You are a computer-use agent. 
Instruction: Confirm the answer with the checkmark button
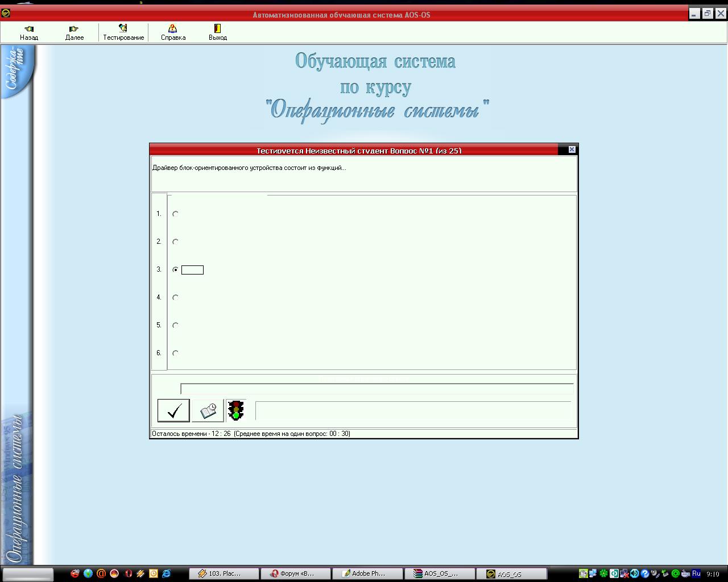click(x=173, y=410)
